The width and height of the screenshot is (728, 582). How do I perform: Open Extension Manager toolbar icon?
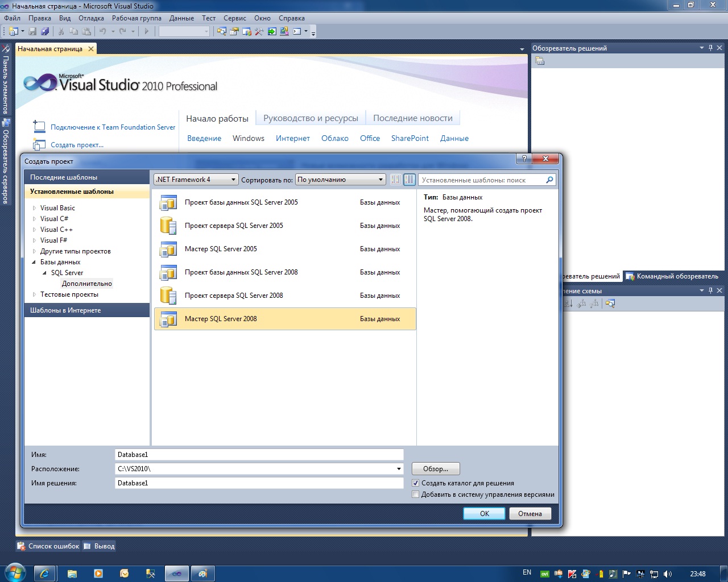pos(284,31)
